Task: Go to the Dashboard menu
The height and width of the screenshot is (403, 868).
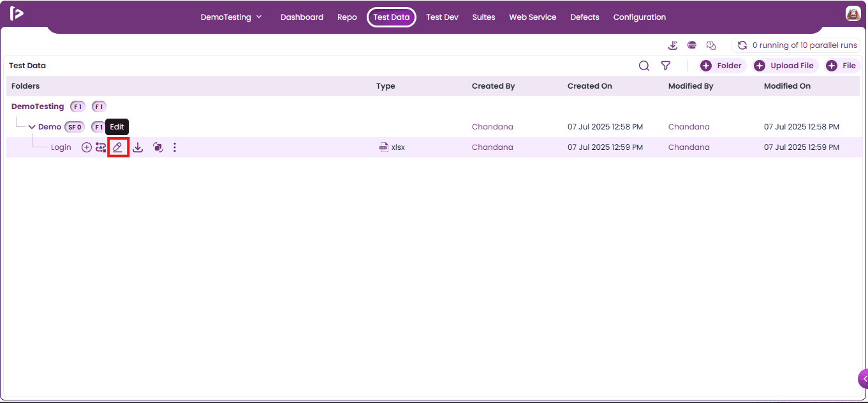Action: click(302, 17)
